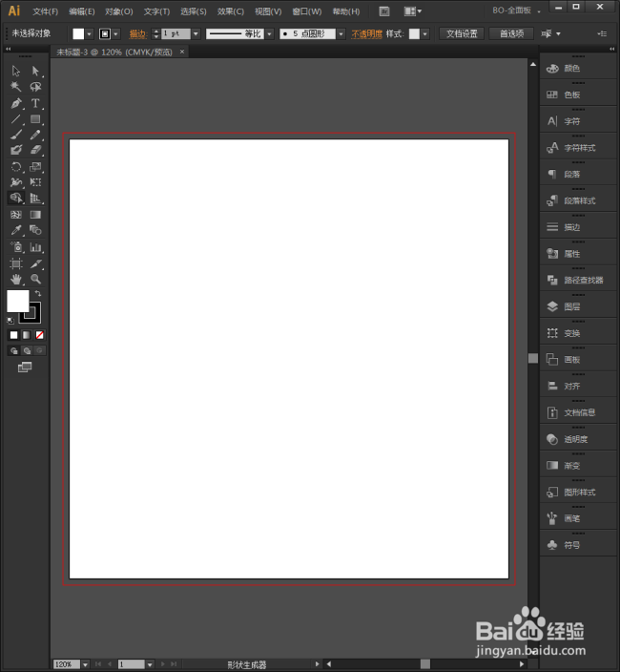Viewport: 620px width, 672px height.
Task: Open the fill color dropdown in control bar
Action: pos(89,33)
